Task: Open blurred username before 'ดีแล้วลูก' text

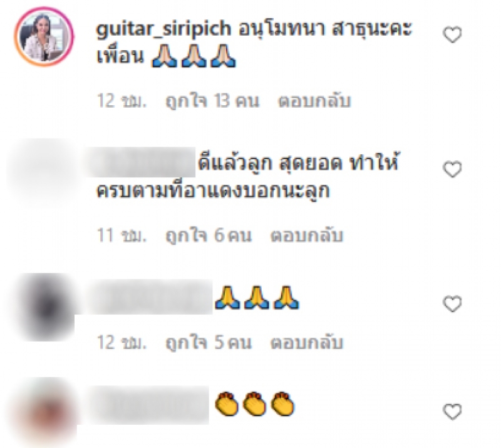Action: [140, 162]
